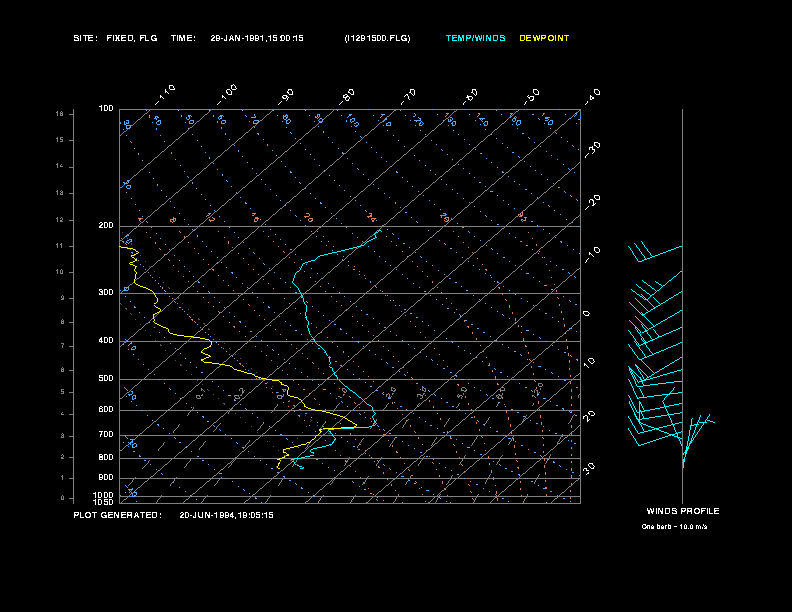The height and width of the screenshot is (612, 792).
Task: Click the TEMP/WINDS legend label
Action: pos(475,38)
